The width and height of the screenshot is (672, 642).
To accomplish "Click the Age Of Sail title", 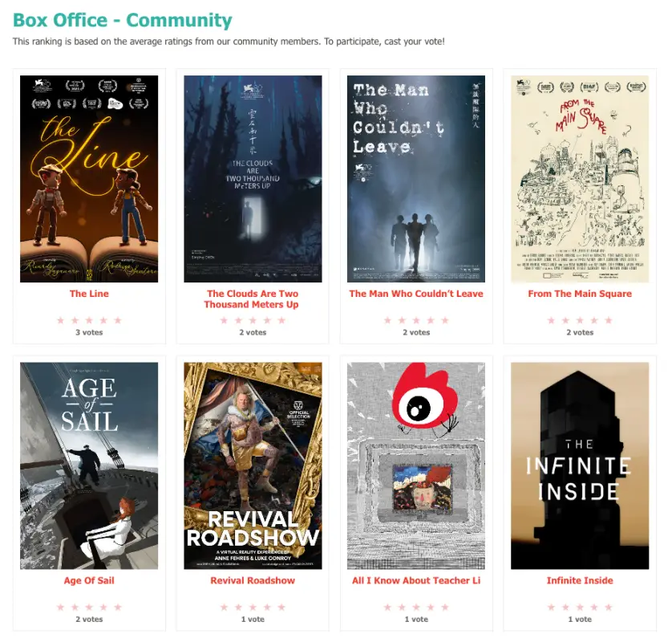I will pyautogui.click(x=89, y=581).
